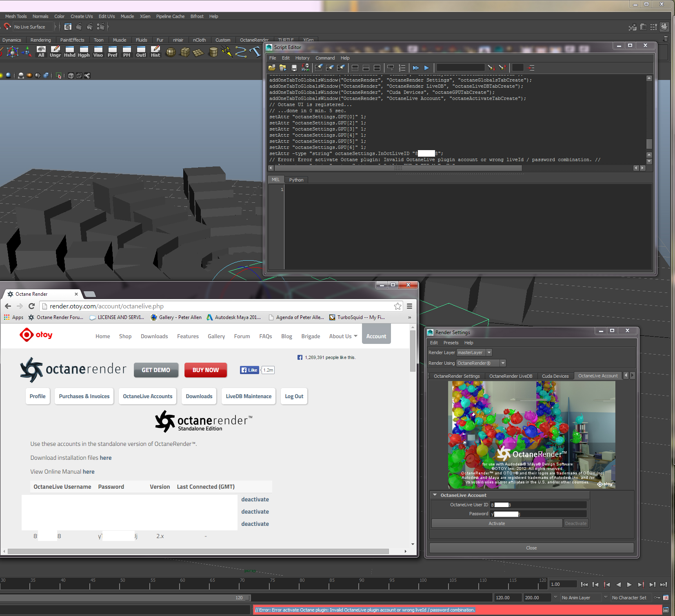Click frame 60 on the time slider
This screenshot has height=616, width=675.
tap(182, 583)
